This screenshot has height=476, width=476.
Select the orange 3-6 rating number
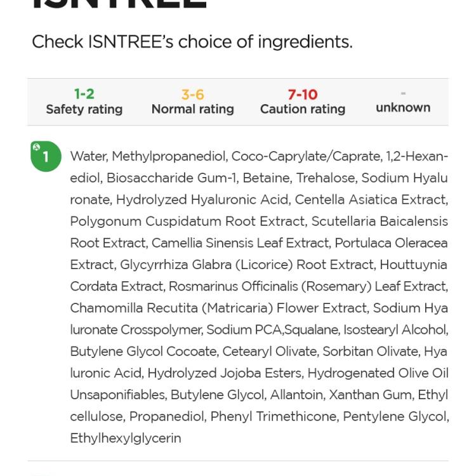(x=193, y=95)
